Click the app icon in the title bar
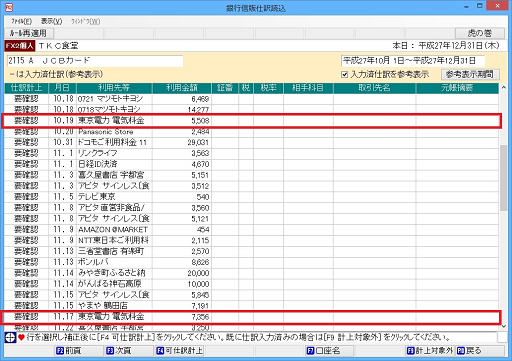This screenshot has width=512, height=361. (8, 7)
